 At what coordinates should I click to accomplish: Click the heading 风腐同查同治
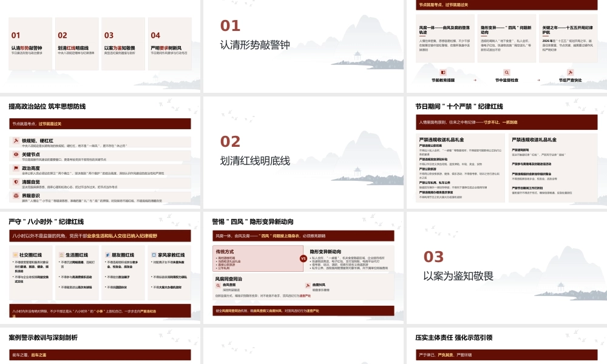228,278
